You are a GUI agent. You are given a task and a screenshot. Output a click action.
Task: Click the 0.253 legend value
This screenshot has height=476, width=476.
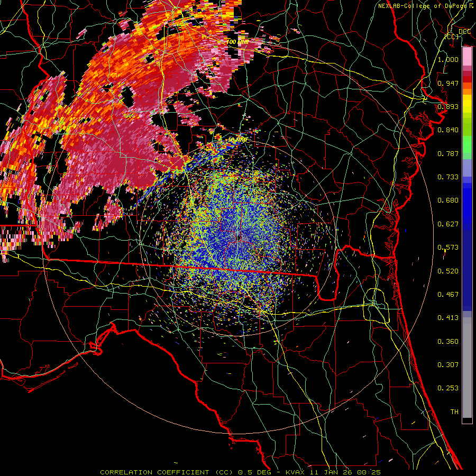(x=448, y=388)
